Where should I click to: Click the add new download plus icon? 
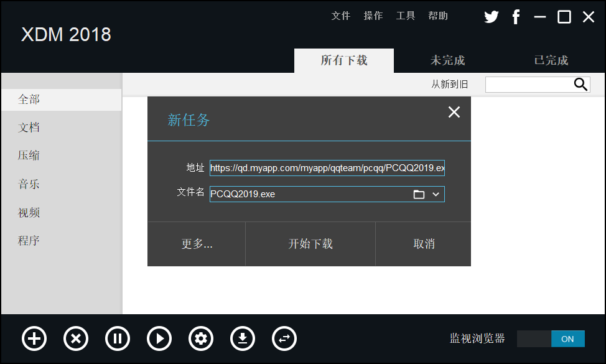tap(34, 339)
